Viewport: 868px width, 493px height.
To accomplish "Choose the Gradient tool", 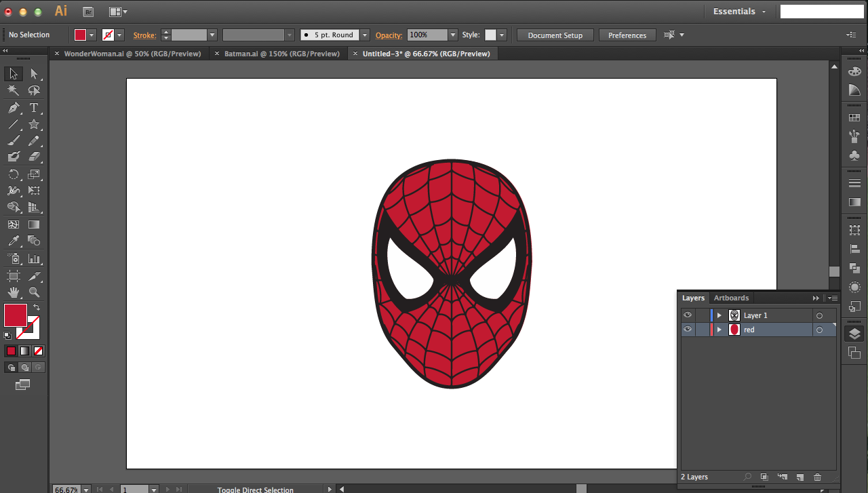I will tap(34, 224).
